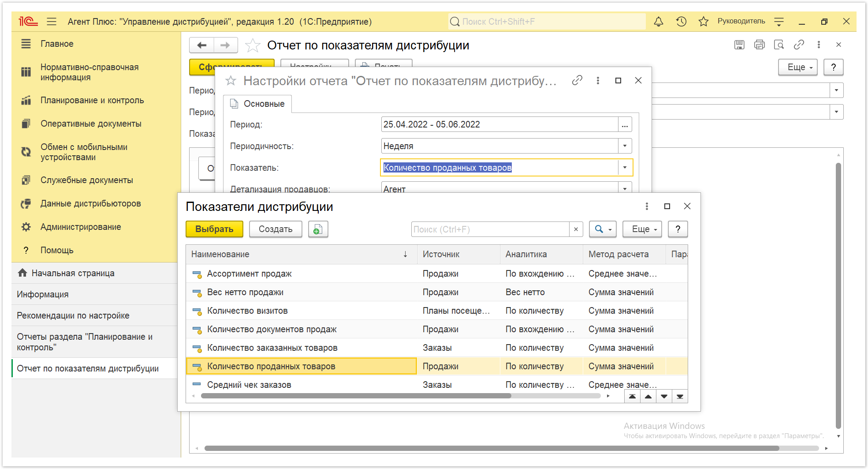Click vertical scrollbar of report area
Image resolution: width=868 pixels, height=469 pixels.
tap(838, 296)
